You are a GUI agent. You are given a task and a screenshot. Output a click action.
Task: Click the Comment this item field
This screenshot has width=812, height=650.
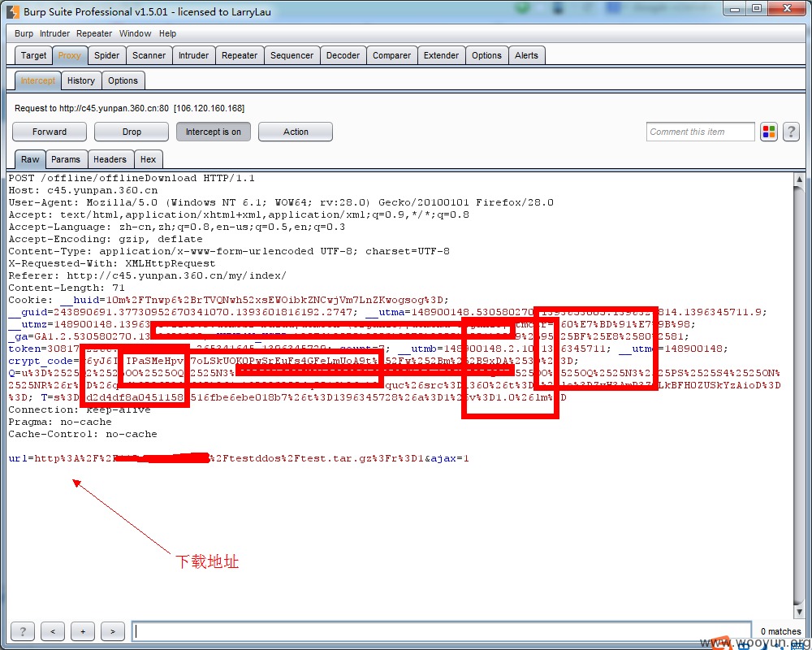[700, 132]
